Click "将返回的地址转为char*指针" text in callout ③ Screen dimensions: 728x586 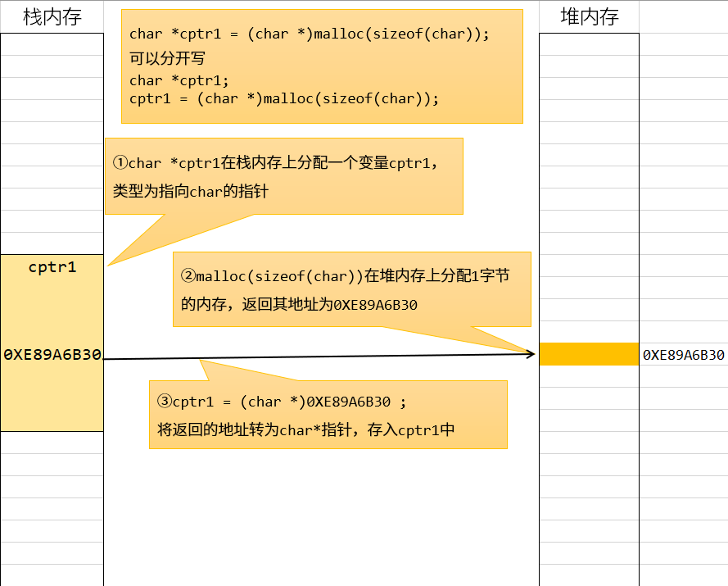(x=305, y=429)
